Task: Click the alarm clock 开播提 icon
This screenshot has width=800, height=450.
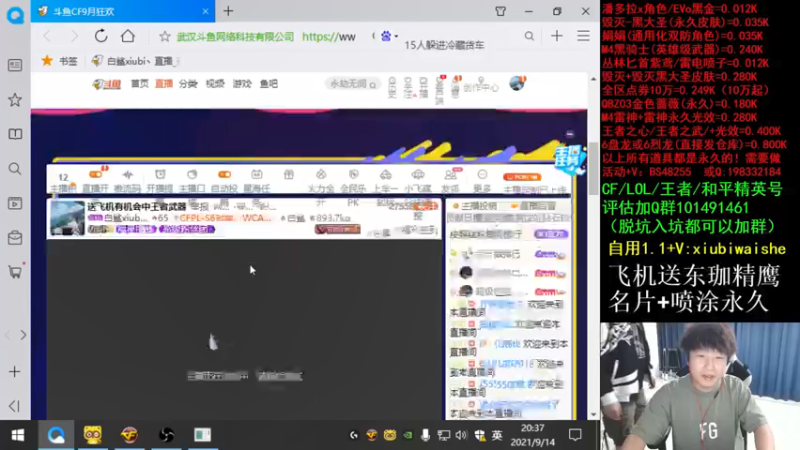Action: point(160,174)
